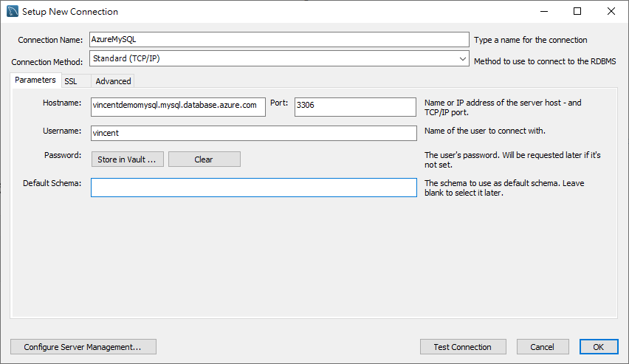The width and height of the screenshot is (629, 364).
Task: Click Store in Vault button
Action: click(127, 159)
